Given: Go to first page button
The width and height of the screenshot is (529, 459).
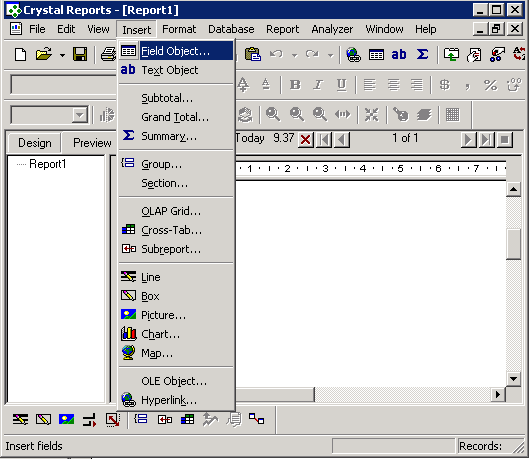Looking at the screenshot, I should click(325, 139).
